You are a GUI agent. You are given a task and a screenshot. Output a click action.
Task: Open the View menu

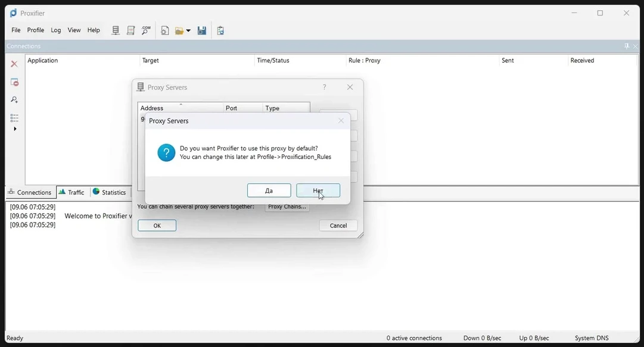click(74, 30)
